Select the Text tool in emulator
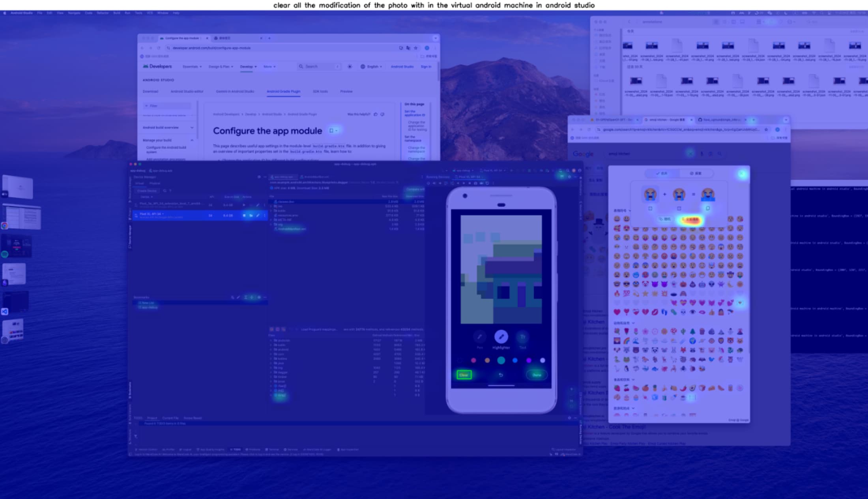Image resolution: width=868 pixels, height=499 pixels. pos(522,337)
